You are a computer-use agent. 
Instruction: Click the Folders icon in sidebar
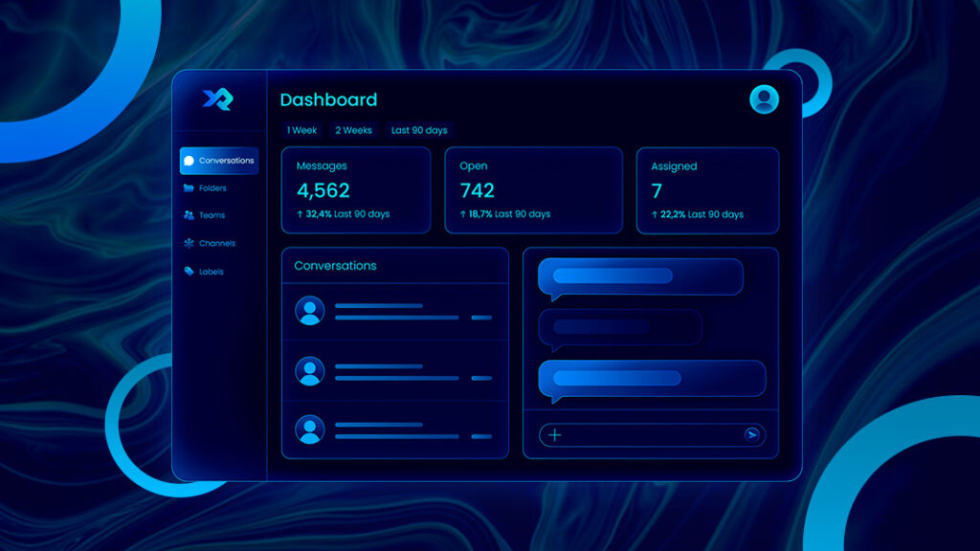click(x=189, y=188)
